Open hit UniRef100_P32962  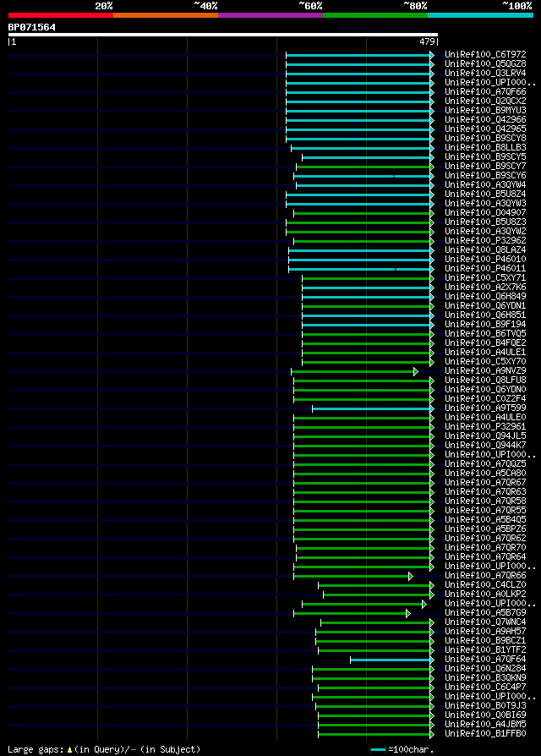tap(485, 241)
